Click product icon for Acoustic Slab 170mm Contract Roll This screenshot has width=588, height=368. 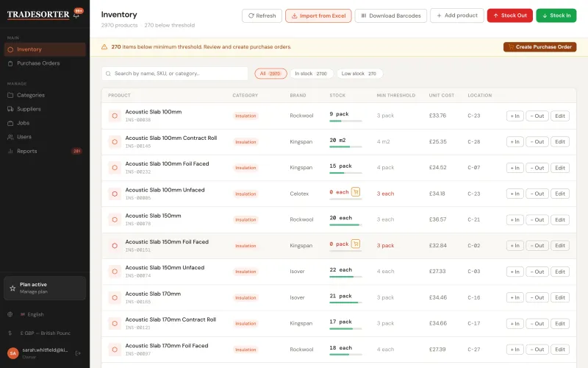coord(115,324)
